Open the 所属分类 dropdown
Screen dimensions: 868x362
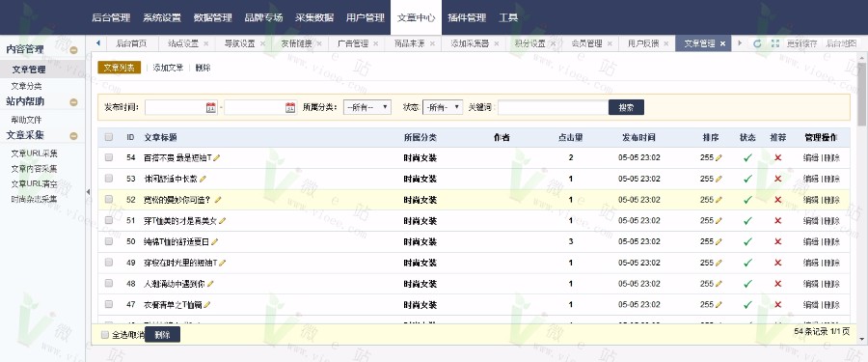point(367,107)
